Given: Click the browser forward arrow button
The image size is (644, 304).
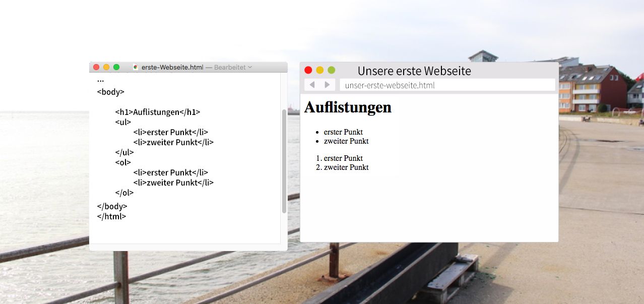Looking at the screenshot, I should pyautogui.click(x=327, y=85).
